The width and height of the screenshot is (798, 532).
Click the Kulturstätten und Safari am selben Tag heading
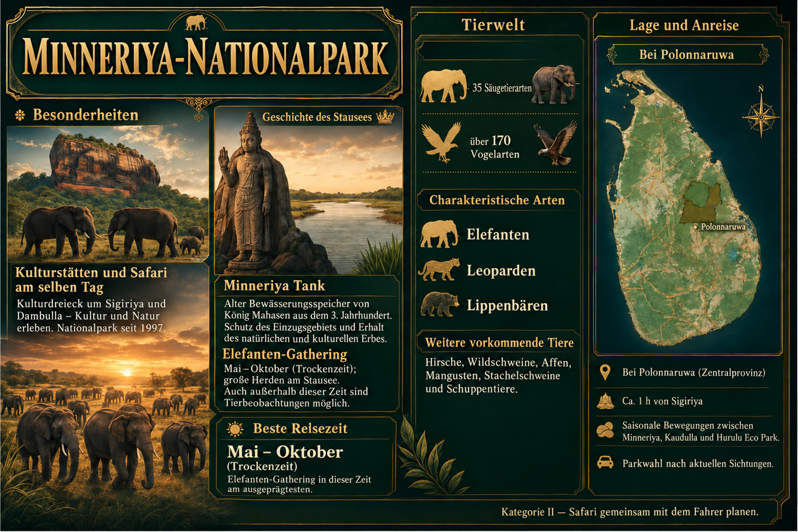tap(91, 280)
